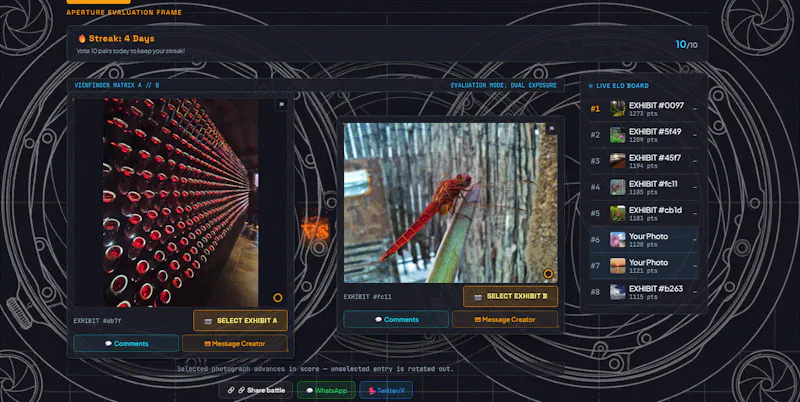Open the red dragonfly photo

tap(451, 203)
